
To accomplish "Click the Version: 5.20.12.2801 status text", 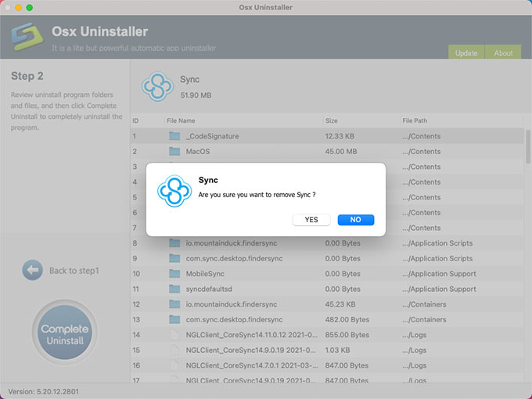I will (44, 391).
